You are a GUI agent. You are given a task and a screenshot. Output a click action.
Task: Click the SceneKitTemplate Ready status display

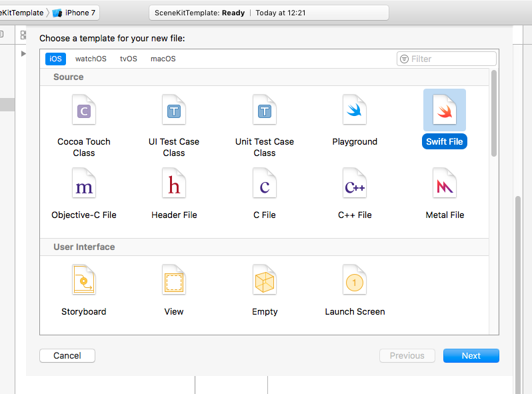(x=269, y=13)
